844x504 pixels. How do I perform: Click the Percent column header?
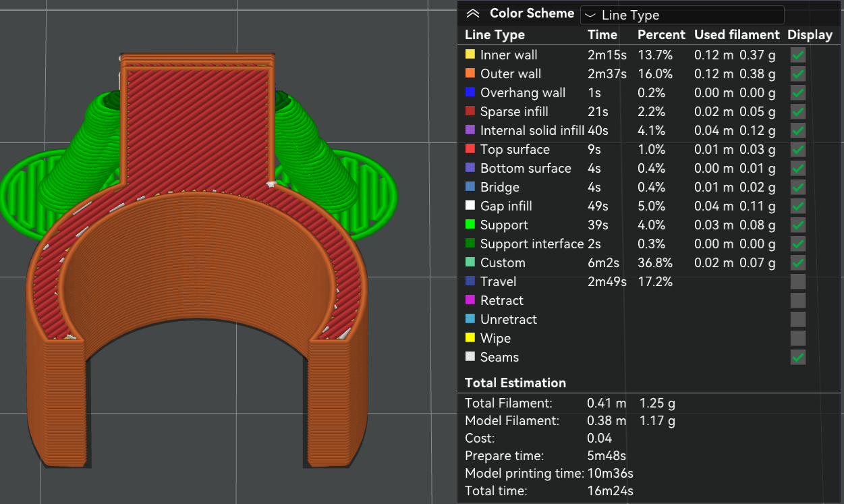click(661, 35)
